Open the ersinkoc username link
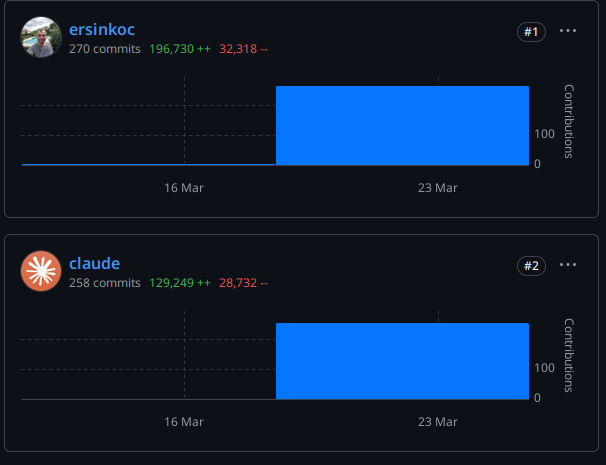The image size is (606, 465). tap(102, 29)
